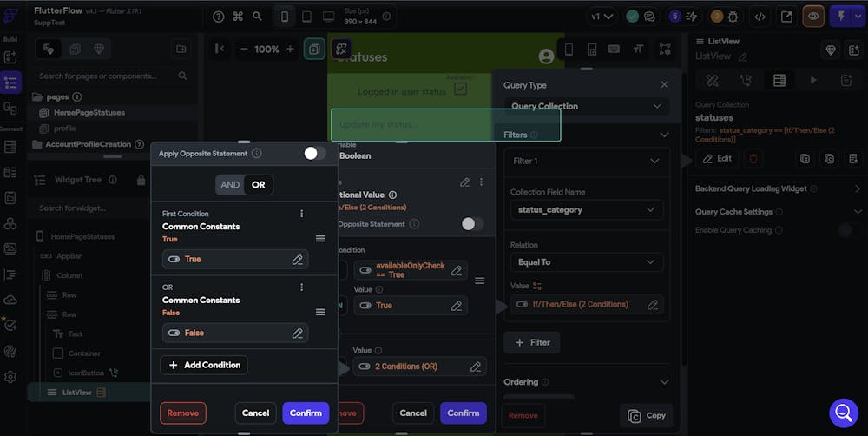Open the Widget Palette add icon
The image size is (868, 436).
[10, 57]
